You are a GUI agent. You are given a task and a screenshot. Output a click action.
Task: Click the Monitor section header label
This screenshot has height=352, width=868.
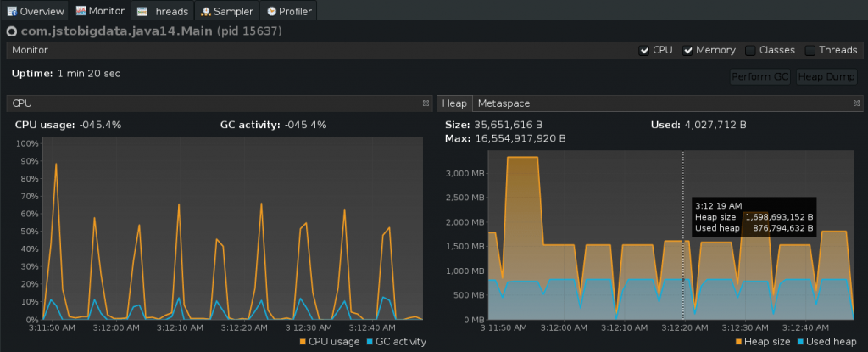click(x=30, y=50)
